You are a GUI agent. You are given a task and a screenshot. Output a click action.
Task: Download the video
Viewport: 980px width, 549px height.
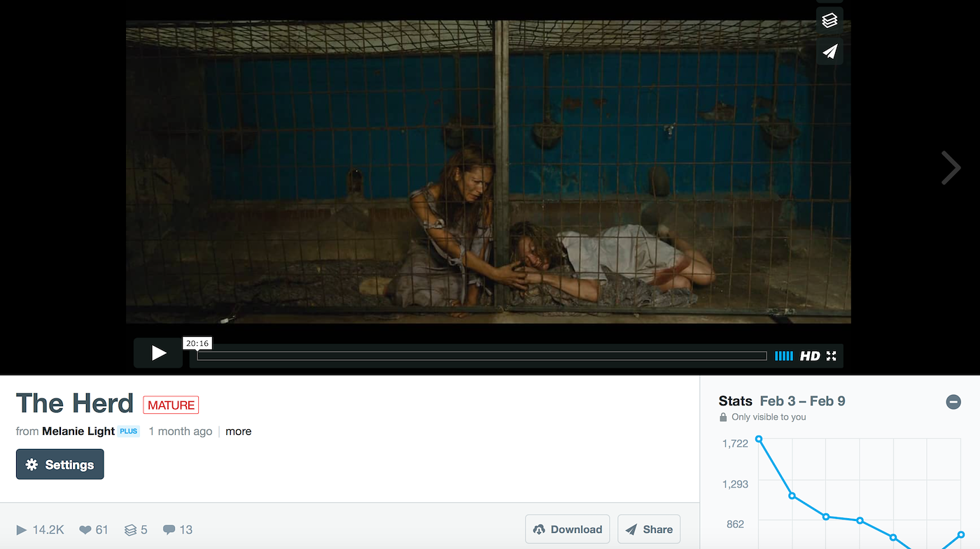coord(568,529)
